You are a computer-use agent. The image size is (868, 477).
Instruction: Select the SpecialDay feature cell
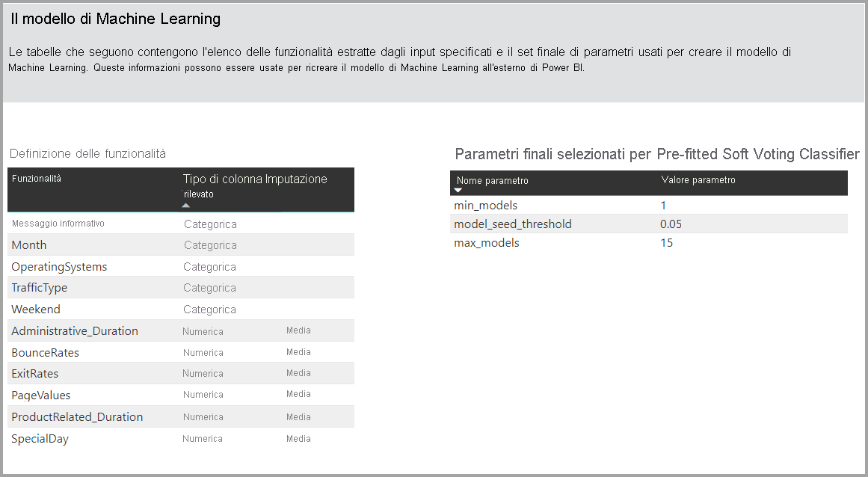pyautogui.click(x=40, y=439)
